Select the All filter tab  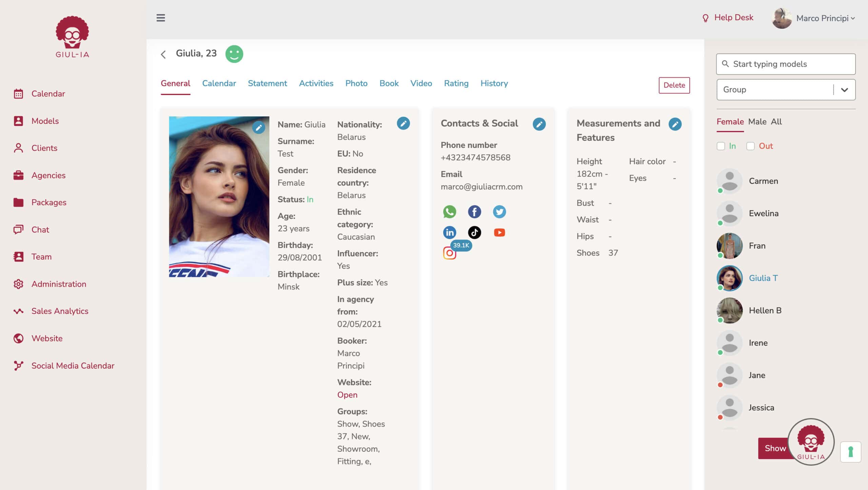[x=776, y=122]
